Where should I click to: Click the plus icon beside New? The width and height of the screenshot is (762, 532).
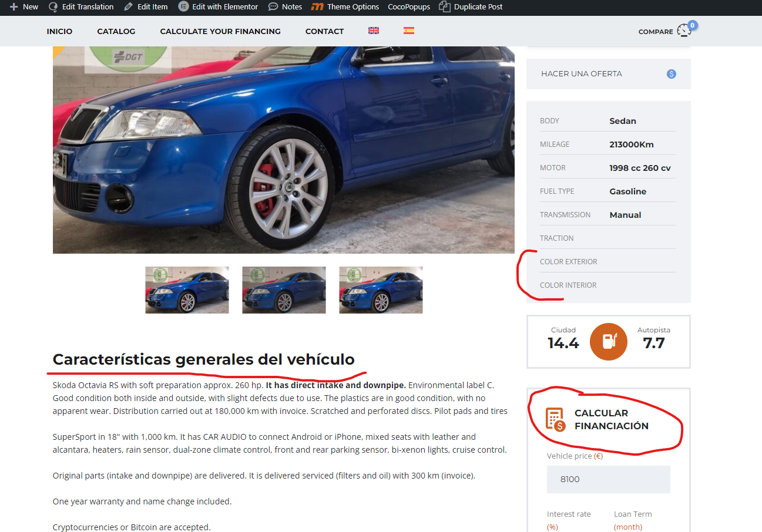pyautogui.click(x=14, y=7)
